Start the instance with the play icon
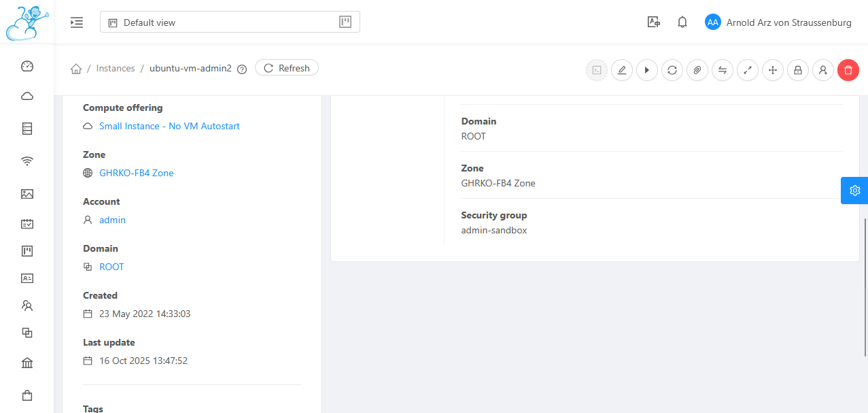 646,69
